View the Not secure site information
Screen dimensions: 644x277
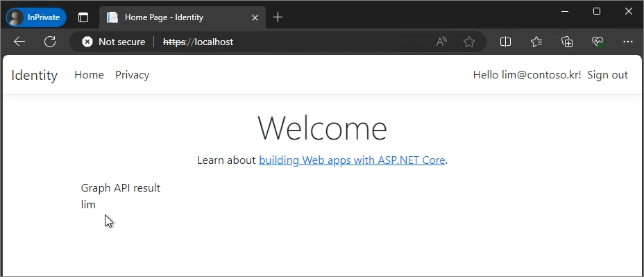coord(113,42)
